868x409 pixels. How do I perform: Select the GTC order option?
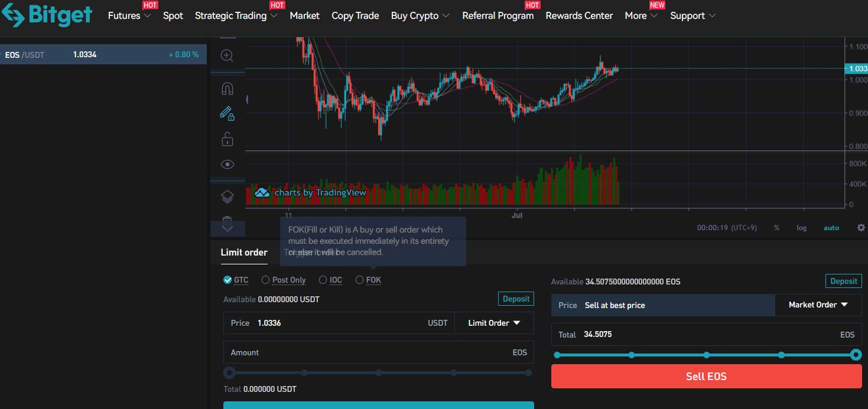point(236,280)
